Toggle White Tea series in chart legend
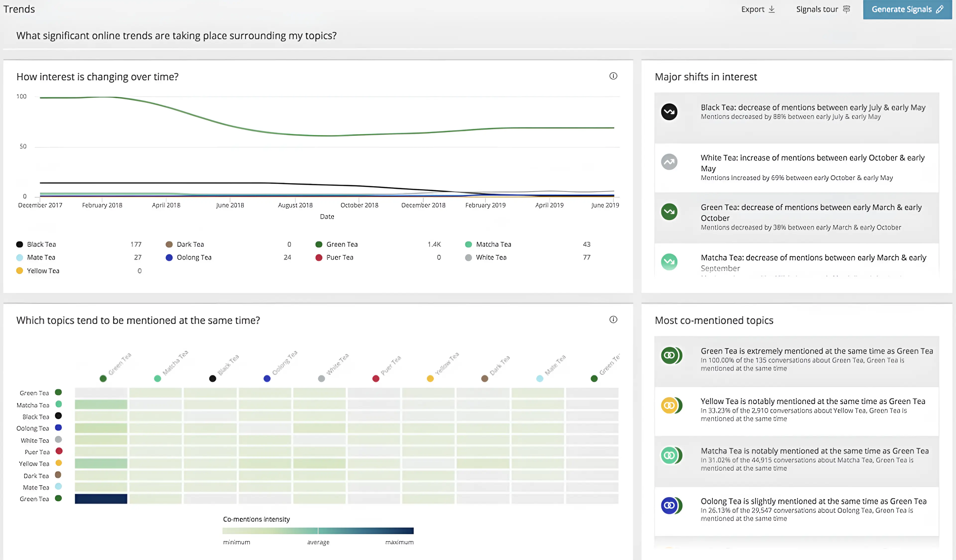This screenshot has width=956, height=560. coord(486,257)
